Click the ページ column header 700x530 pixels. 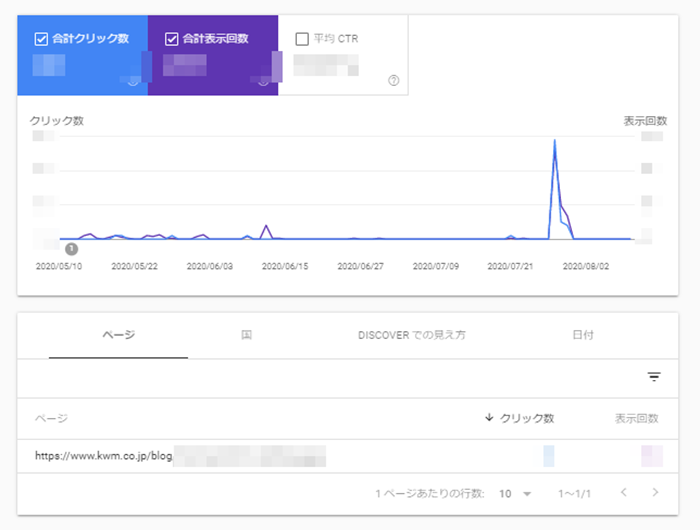coord(51,418)
